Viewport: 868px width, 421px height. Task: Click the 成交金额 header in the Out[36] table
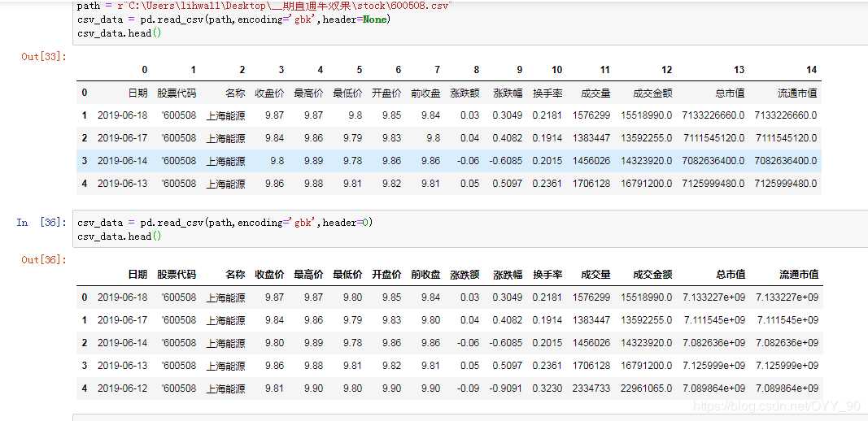pos(652,274)
